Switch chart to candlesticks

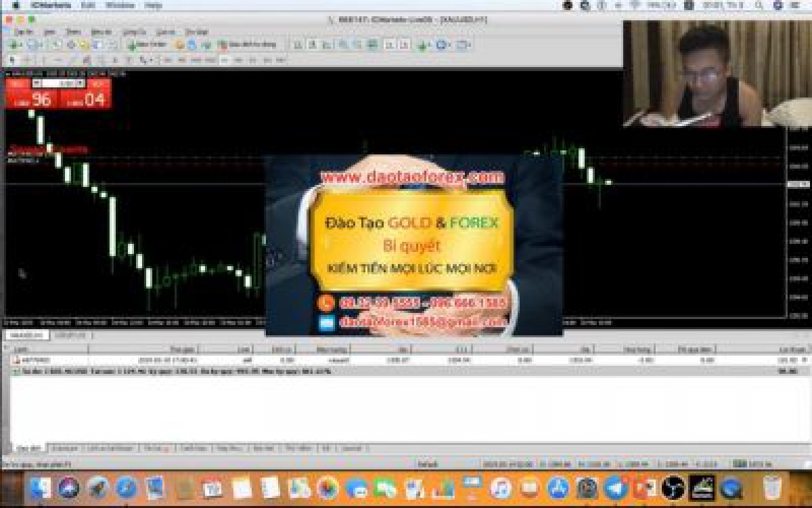click(312, 45)
